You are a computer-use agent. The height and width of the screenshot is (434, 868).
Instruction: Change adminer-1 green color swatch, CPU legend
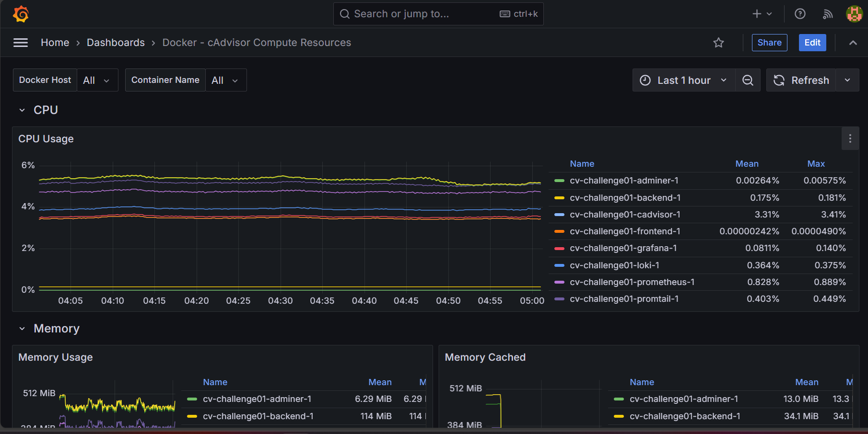click(559, 181)
